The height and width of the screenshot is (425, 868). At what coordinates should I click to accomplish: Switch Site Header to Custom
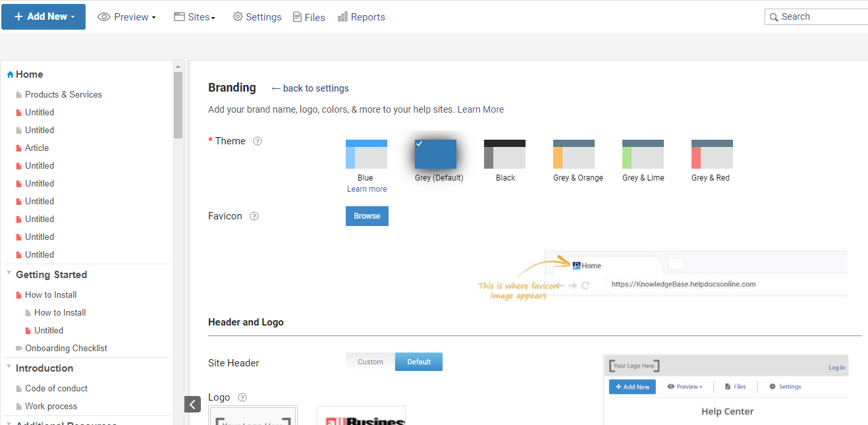point(370,362)
